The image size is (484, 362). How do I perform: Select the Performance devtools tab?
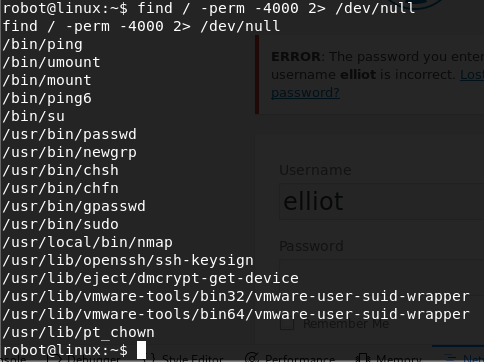tap(290, 359)
